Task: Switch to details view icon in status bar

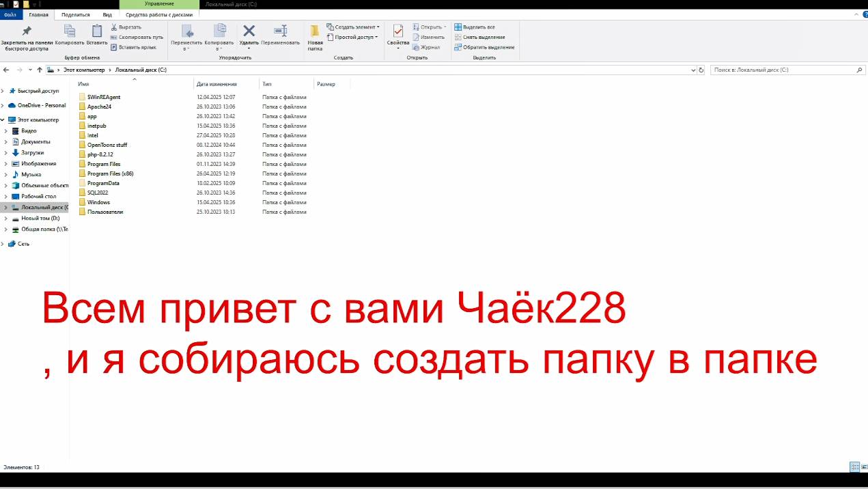Action: click(854, 467)
